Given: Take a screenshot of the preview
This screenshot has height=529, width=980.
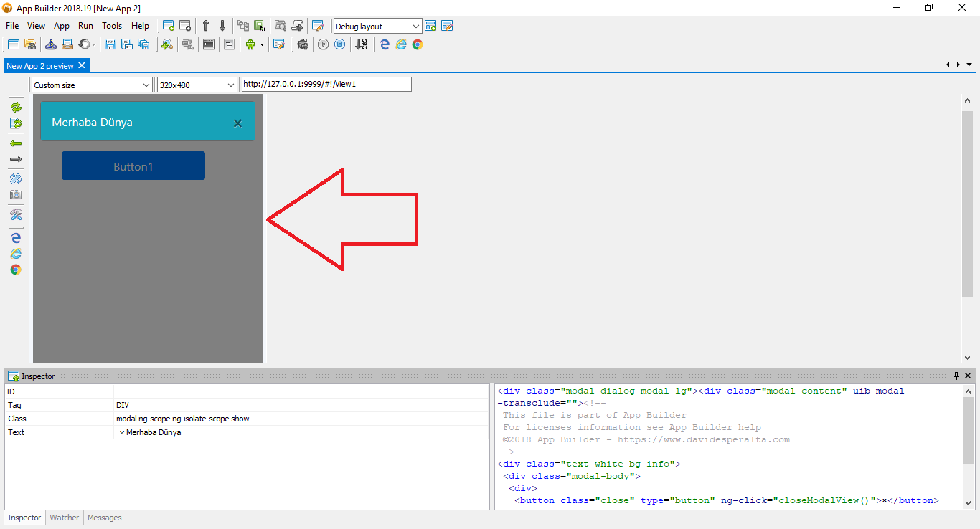Looking at the screenshot, I should [x=16, y=194].
